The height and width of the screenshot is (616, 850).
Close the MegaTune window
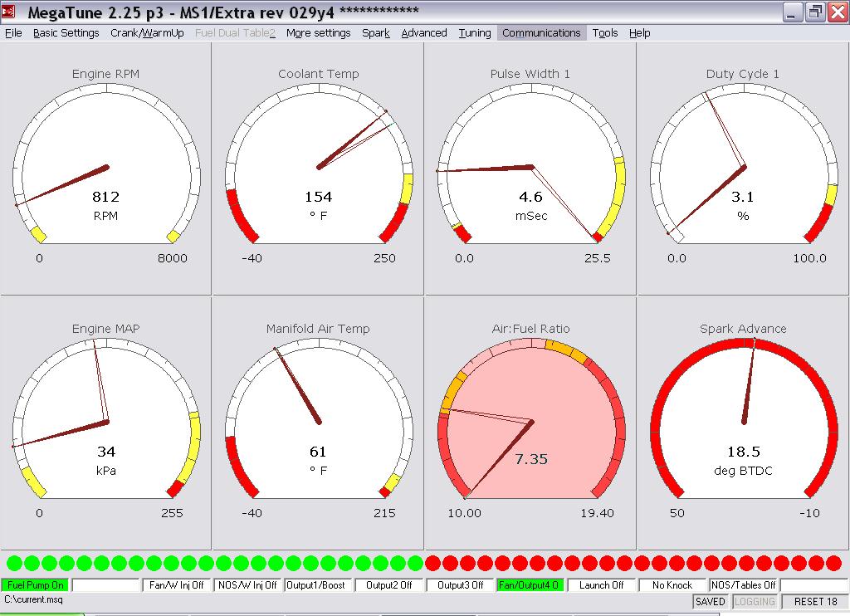tap(837, 12)
